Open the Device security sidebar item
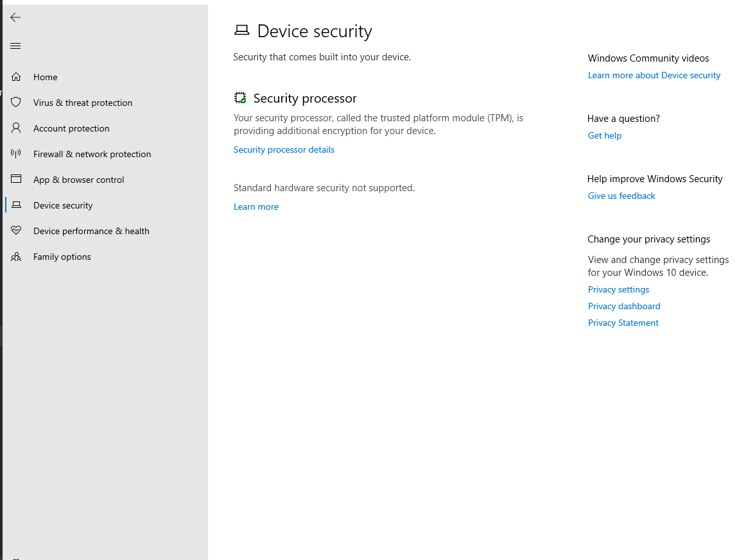This screenshot has width=755, height=560. point(63,205)
